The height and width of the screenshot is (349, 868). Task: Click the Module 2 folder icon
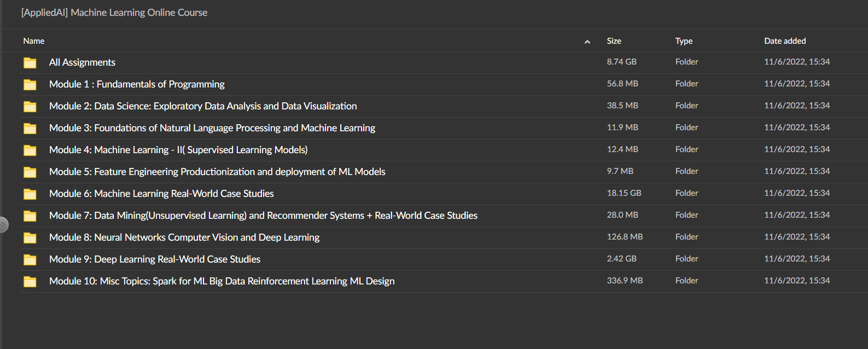pyautogui.click(x=30, y=107)
